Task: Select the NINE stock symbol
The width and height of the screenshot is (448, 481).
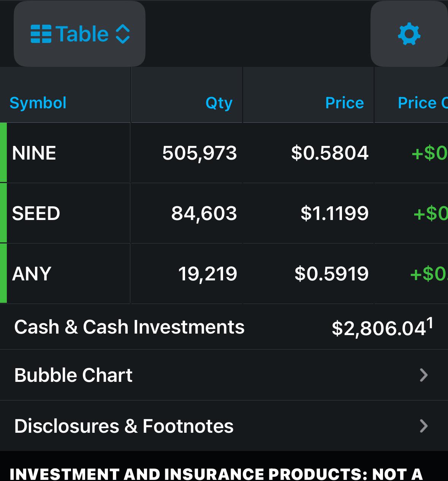Action: point(34,153)
